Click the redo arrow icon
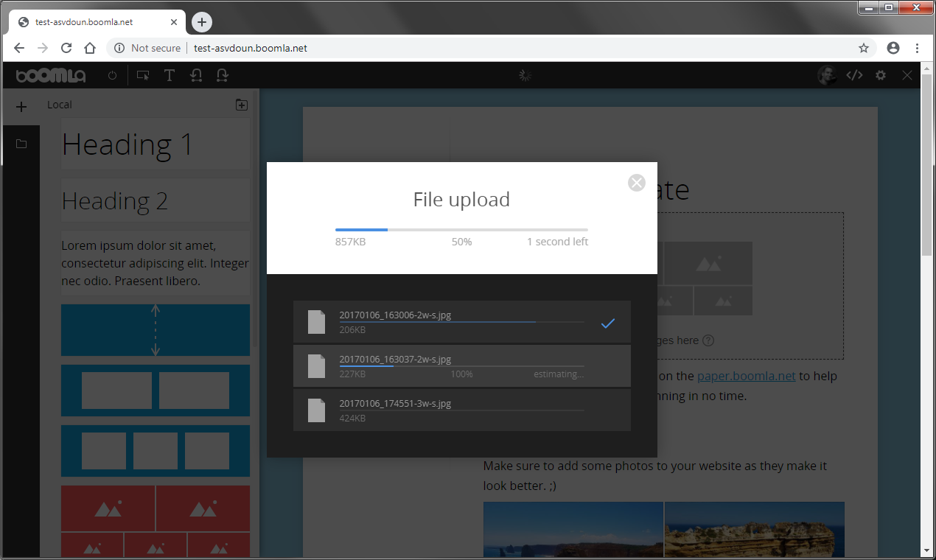This screenshot has height=560, width=936. [222, 75]
